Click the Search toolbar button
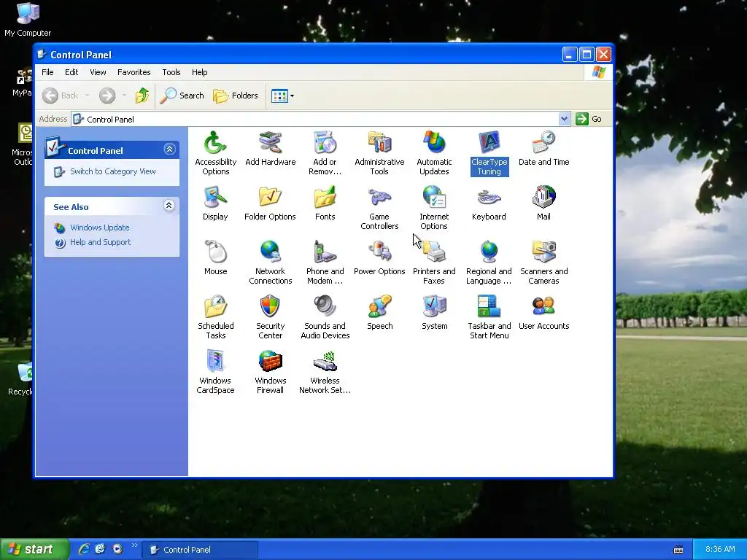The image size is (747, 560). click(x=182, y=96)
